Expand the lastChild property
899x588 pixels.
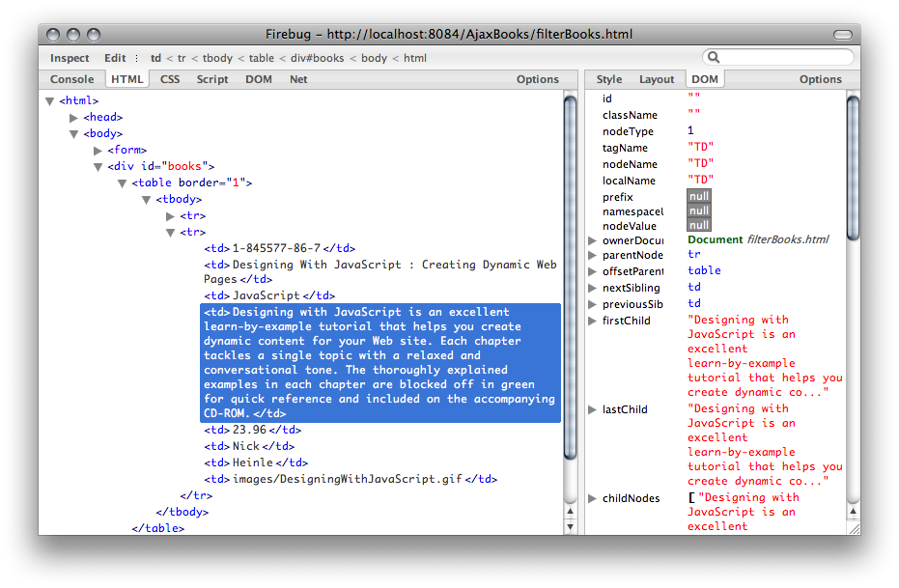point(592,409)
